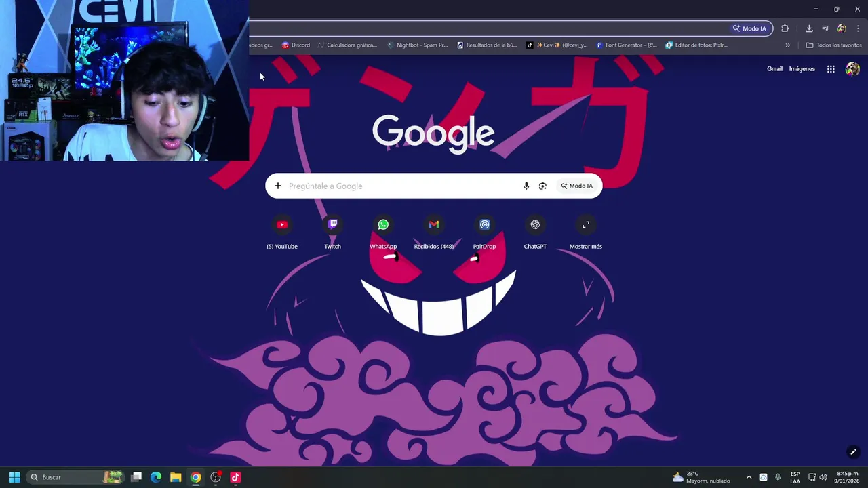The image size is (868, 488).
Task: Open the PairDrop shortcut tile
Action: pyautogui.click(x=484, y=232)
